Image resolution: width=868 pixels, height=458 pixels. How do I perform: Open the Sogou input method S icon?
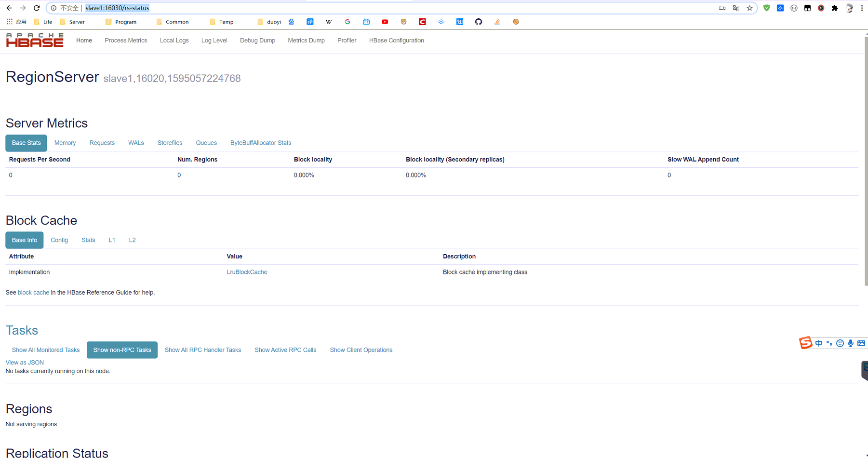click(x=806, y=343)
